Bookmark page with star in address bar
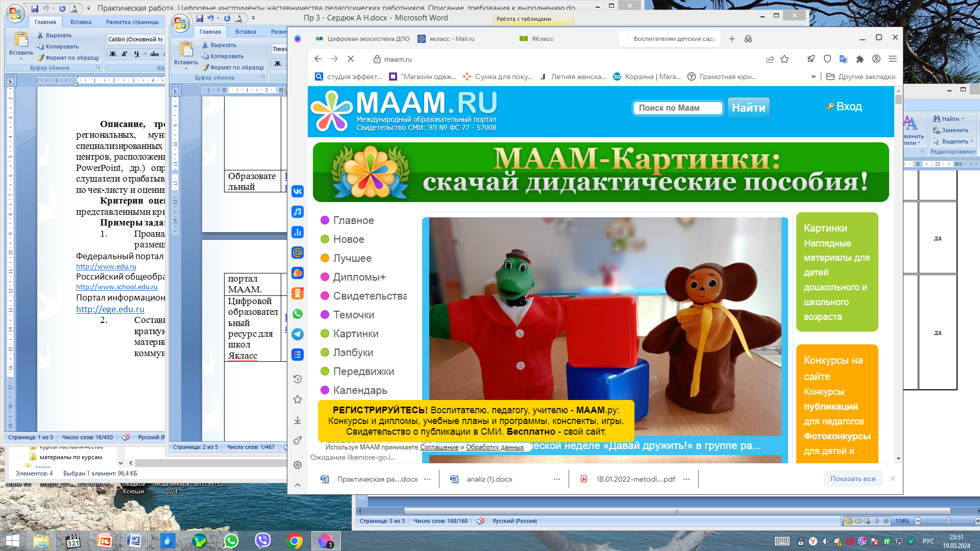 point(785,59)
